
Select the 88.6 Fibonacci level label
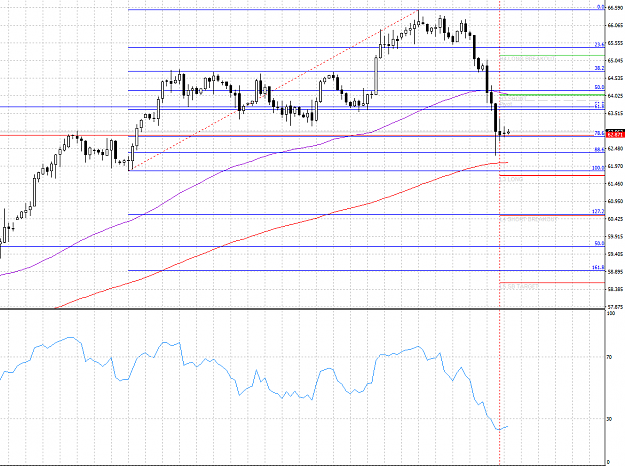click(x=599, y=149)
